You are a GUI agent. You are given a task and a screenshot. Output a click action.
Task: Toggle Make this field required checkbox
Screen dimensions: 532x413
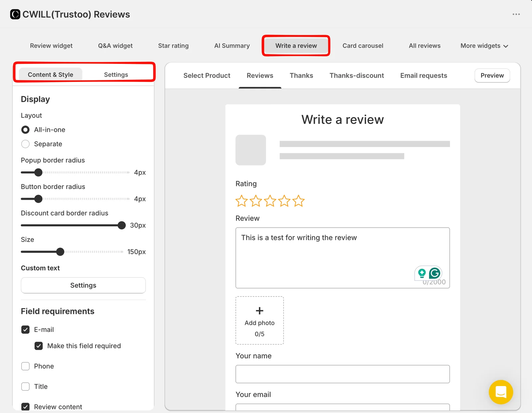(x=39, y=346)
